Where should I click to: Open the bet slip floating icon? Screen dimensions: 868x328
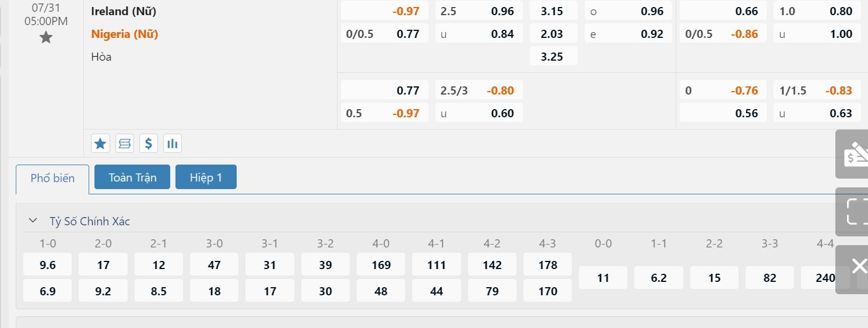(x=854, y=154)
